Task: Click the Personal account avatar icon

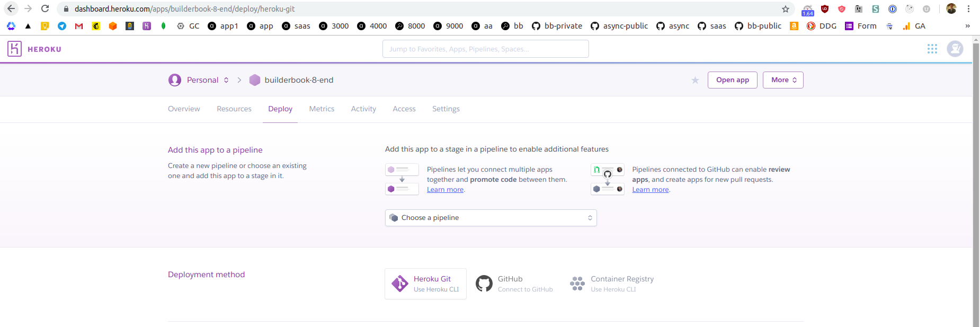Action: coord(175,80)
